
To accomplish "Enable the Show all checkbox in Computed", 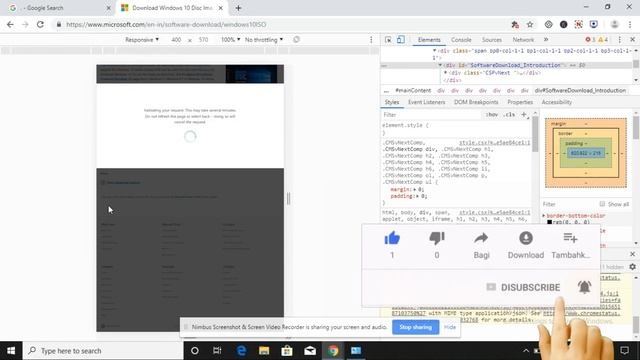I will pyautogui.click(x=602, y=204).
